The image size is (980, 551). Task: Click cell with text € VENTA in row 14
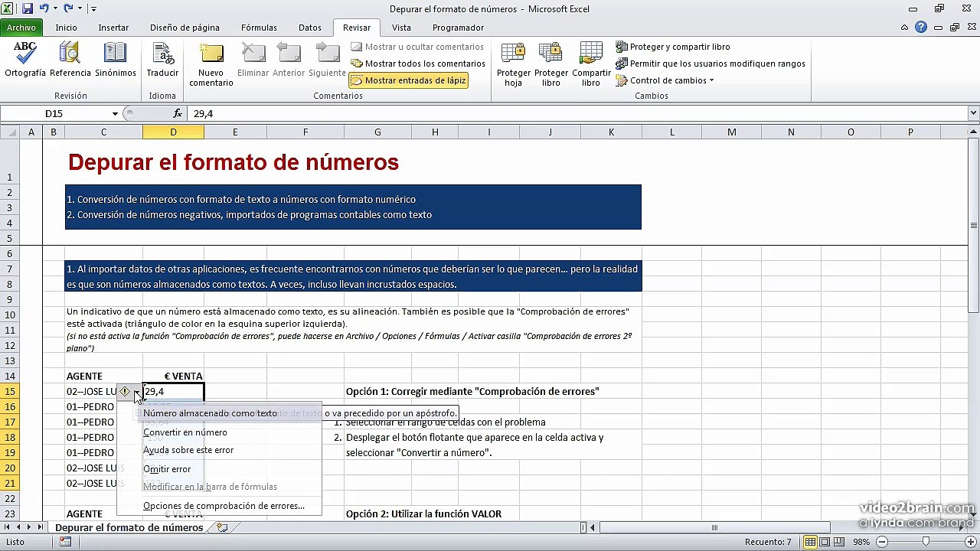[173, 376]
